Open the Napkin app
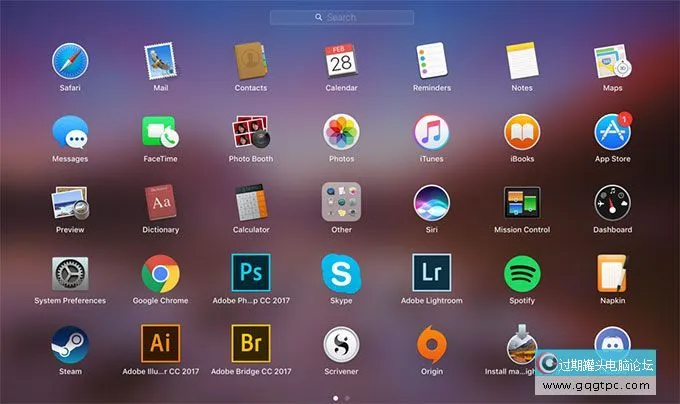The height and width of the screenshot is (404, 680). pos(612,272)
